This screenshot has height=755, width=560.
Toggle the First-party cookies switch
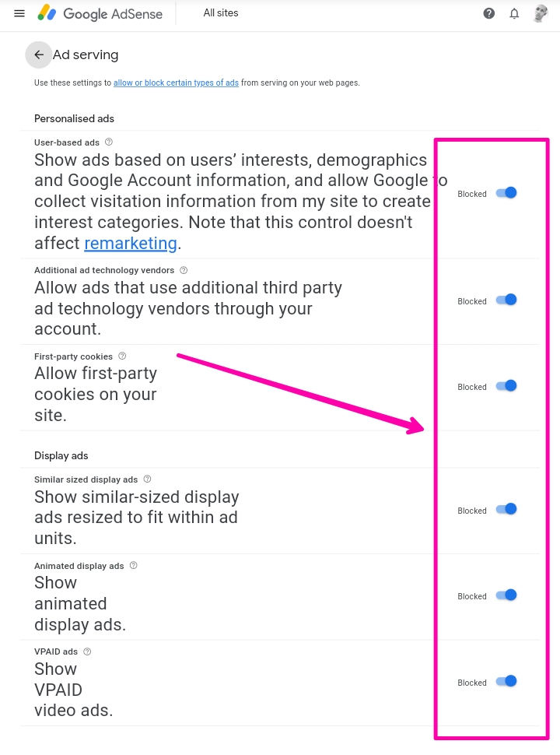pos(506,386)
